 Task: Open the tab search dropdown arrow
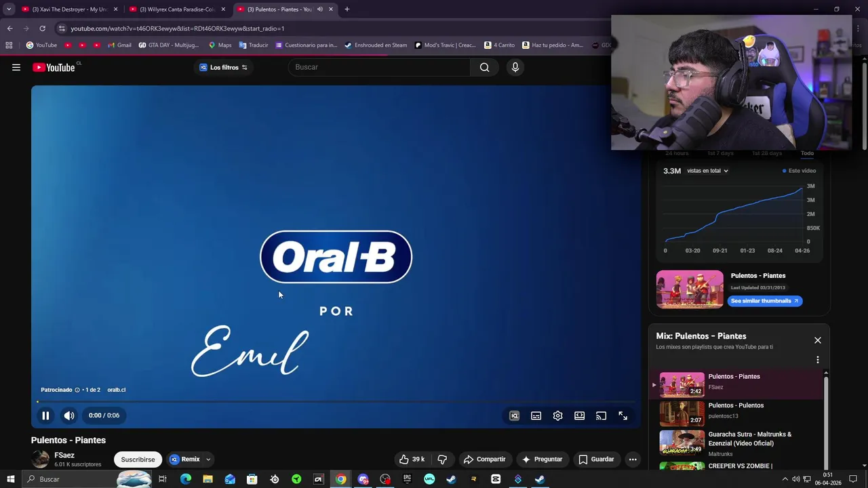[x=9, y=9]
